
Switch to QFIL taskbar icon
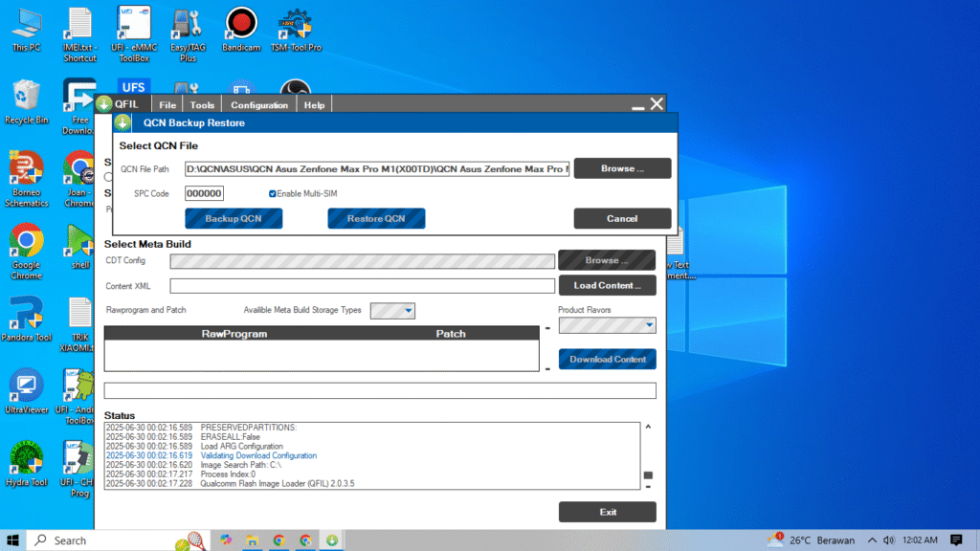point(332,540)
